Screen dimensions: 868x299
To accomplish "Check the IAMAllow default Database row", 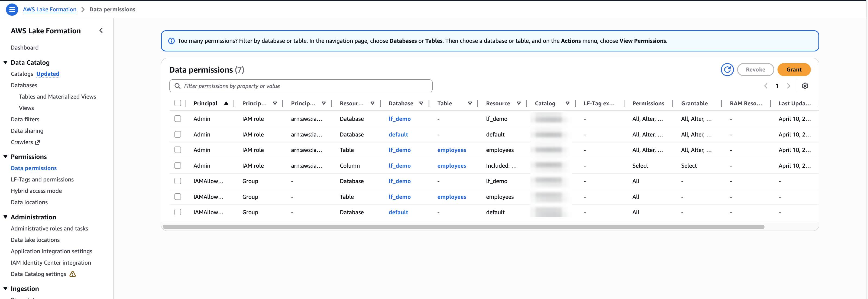I will 177,212.
